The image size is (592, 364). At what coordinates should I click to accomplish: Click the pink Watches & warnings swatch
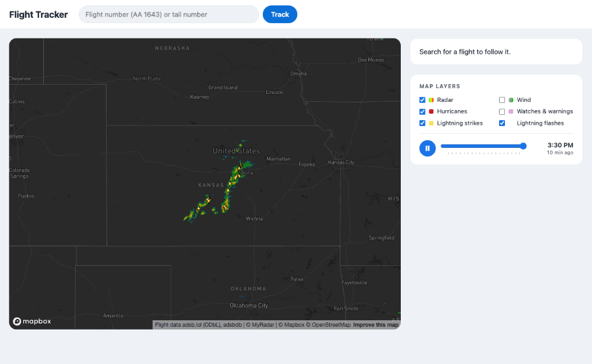click(511, 111)
